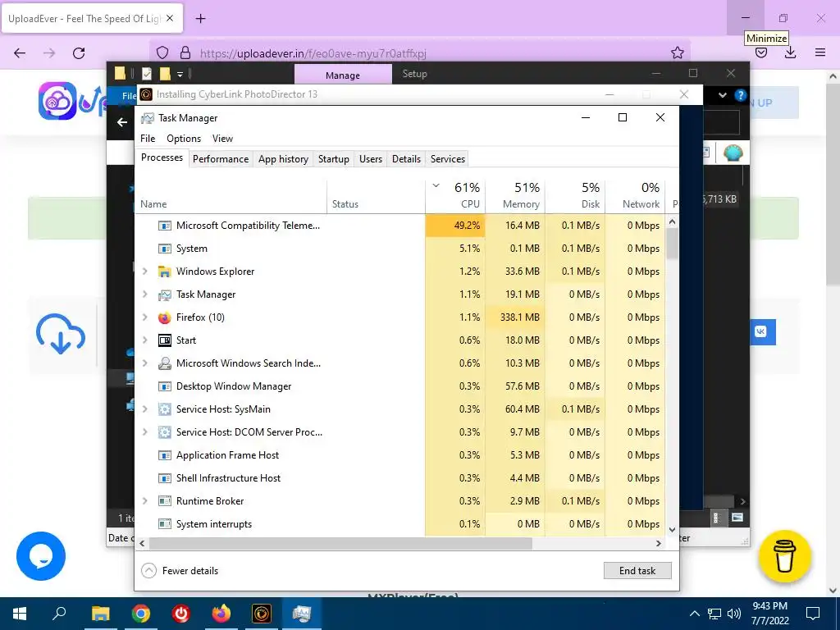Click the yellow coffee cup donate button
The image size is (840, 630).
[x=784, y=556]
